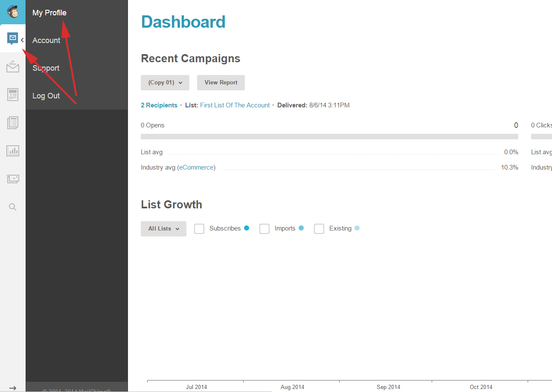Click the Jul 2014 axis label
552x392 pixels.
coord(196,387)
